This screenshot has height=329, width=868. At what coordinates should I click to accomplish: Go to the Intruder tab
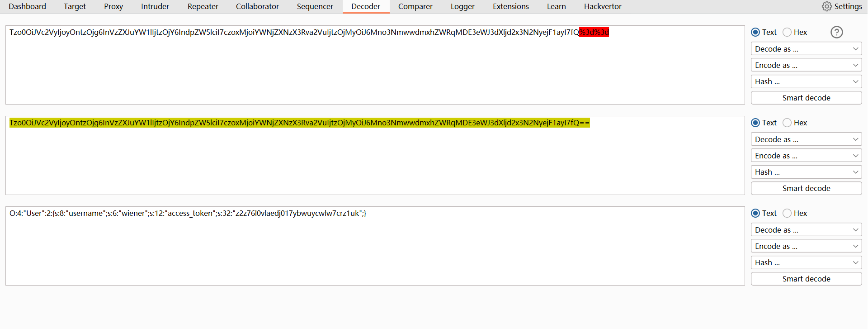click(155, 6)
